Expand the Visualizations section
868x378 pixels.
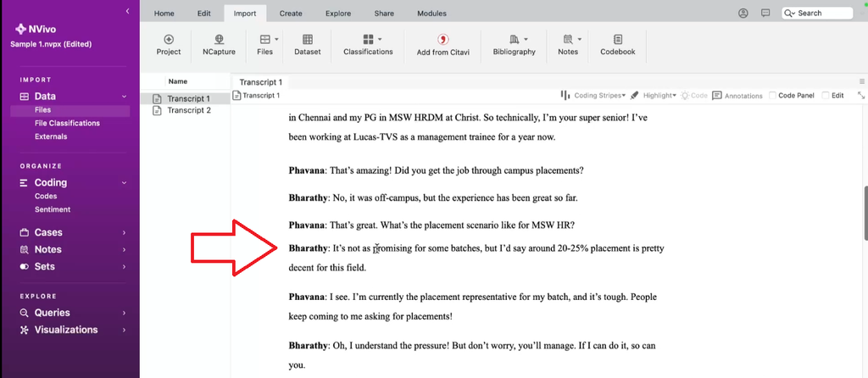point(124,330)
